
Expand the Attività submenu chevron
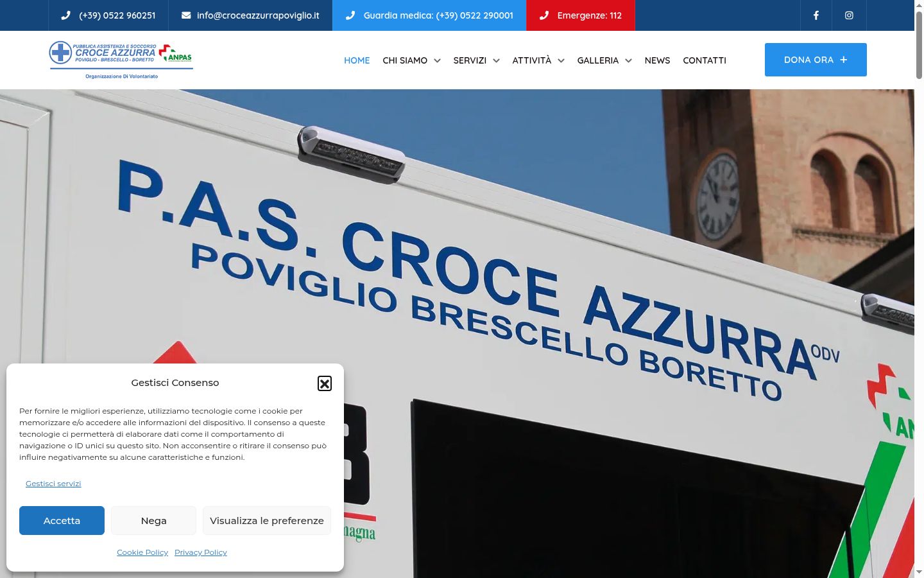coord(561,60)
